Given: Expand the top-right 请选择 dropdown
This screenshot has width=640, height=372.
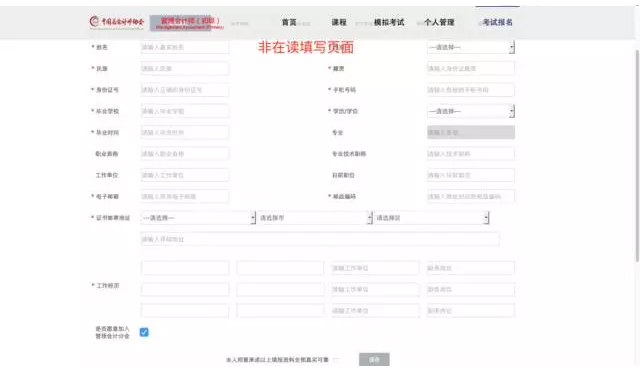Looking at the screenshot, I should [x=471, y=47].
